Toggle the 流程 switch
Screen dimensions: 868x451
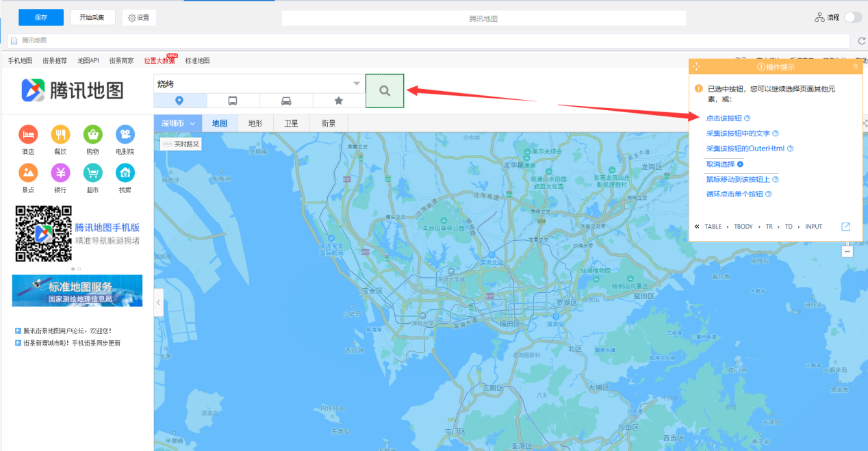pyautogui.click(x=853, y=17)
